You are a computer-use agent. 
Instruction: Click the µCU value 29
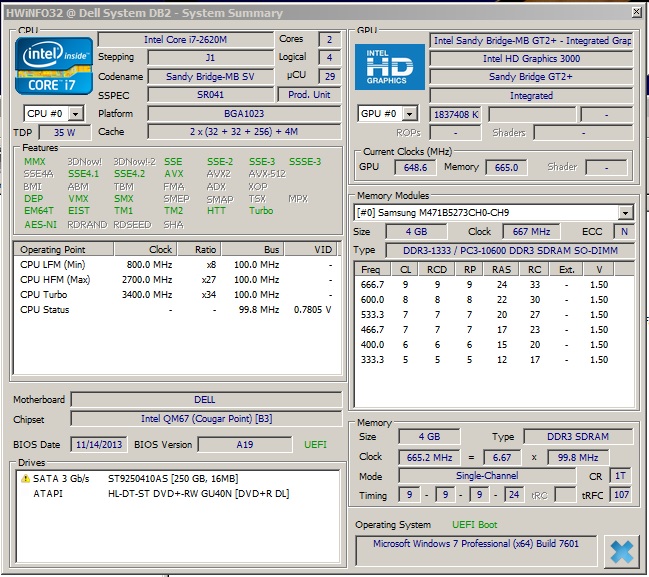pos(329,77)
